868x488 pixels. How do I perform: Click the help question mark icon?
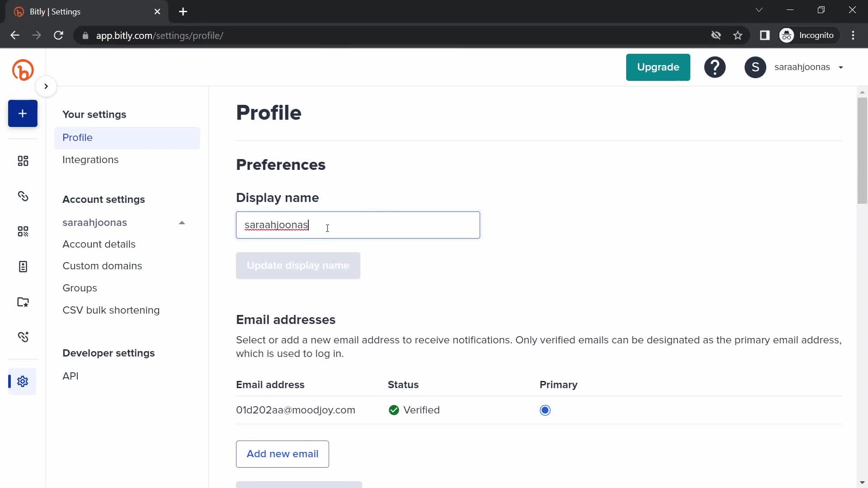pyautogui.click(x=715, y=67)
